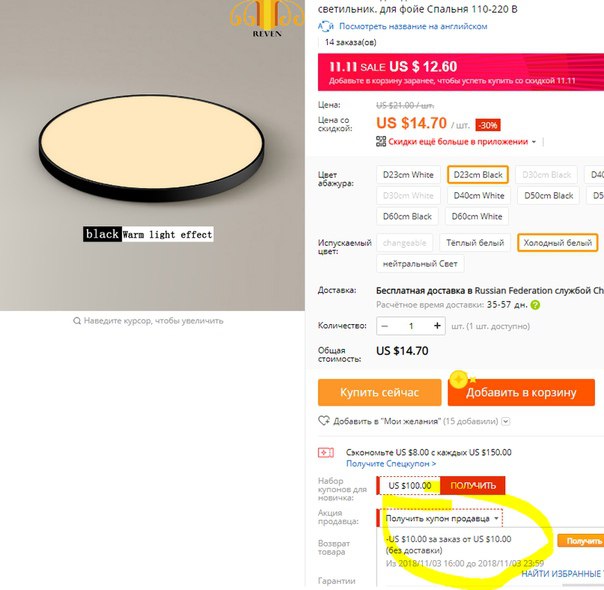Claim US $100 coupon with ПОЛУЧИТЬ
This screenshot has height=590, width=604.
coord(473,486)
